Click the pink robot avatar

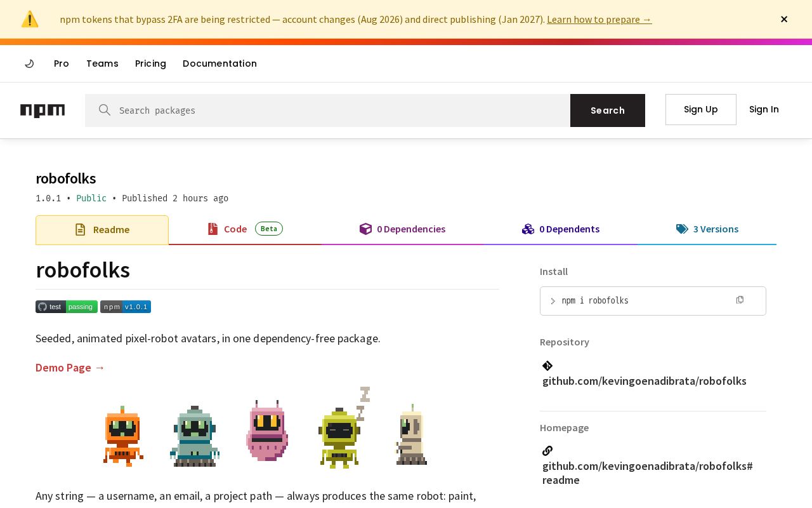tap(267, 430)
